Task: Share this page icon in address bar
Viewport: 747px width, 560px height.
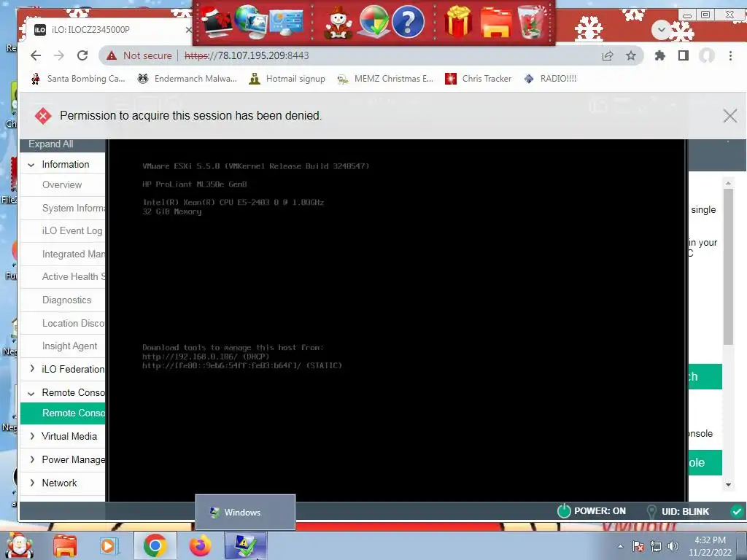Action: coord(608,55)
